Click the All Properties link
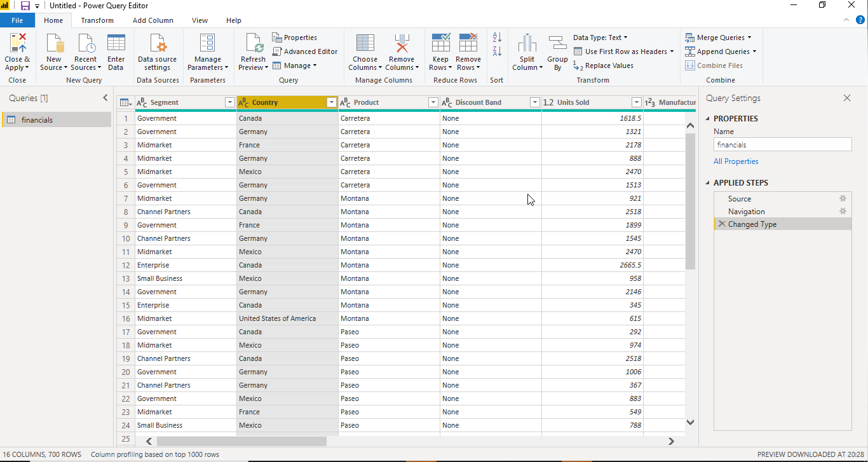Viewport: 868px width, 462px height. (x=736, y=161)
